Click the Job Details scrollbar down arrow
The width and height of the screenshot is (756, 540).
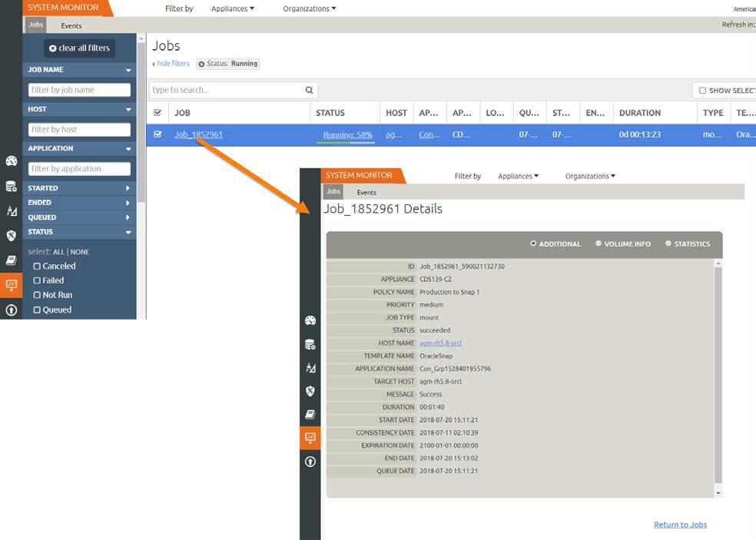click(x=718, y=492)
